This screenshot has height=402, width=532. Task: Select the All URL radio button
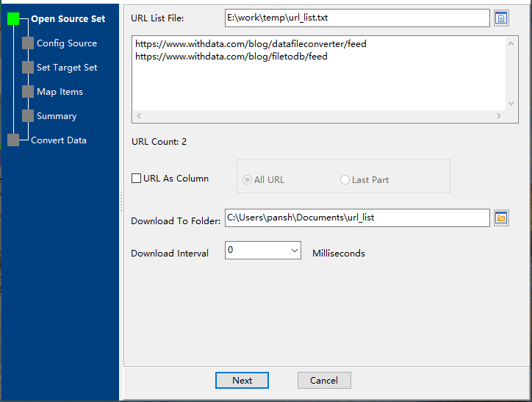point(247,180)
